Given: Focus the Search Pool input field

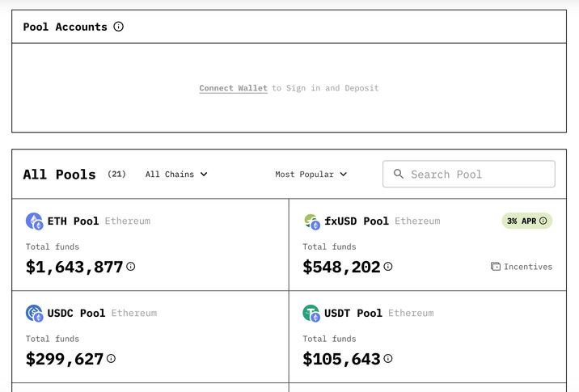Looking at the screenshot, I should 477,174.
